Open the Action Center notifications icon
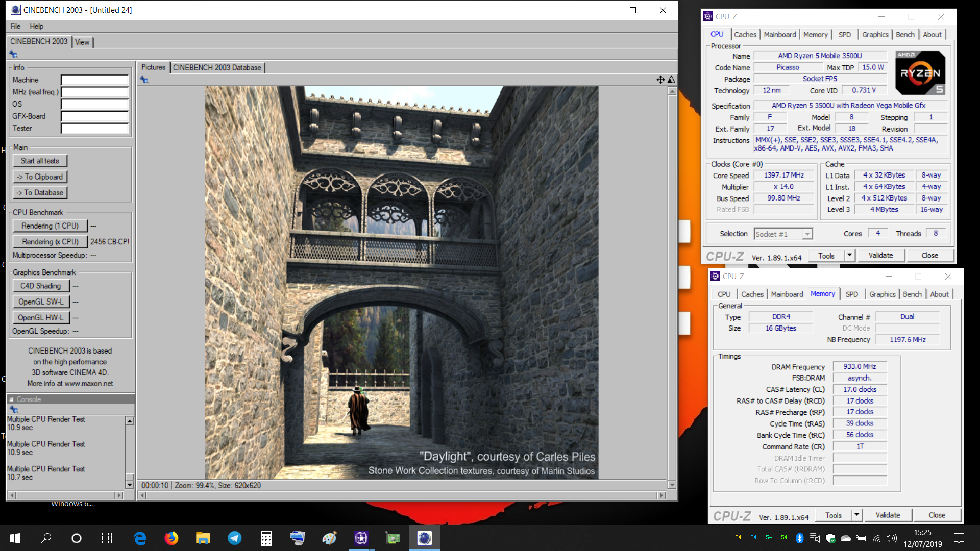980x551 pixels. (959, 538)
